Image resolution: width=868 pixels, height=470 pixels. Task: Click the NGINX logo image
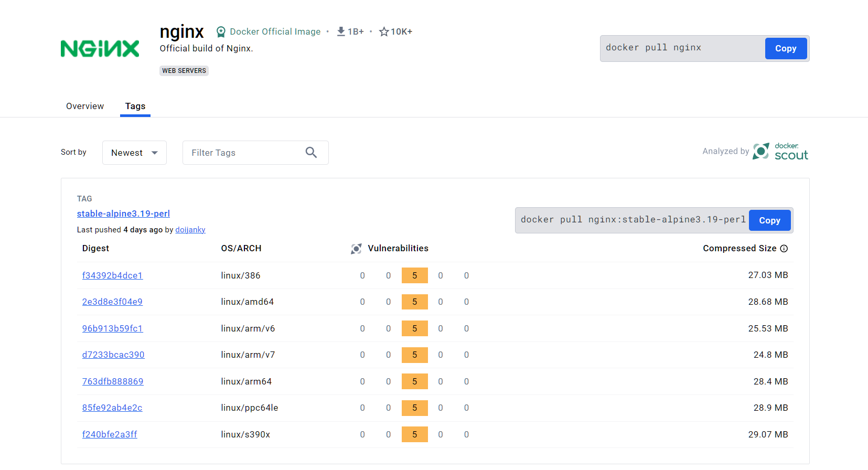[x=100, y=49]
